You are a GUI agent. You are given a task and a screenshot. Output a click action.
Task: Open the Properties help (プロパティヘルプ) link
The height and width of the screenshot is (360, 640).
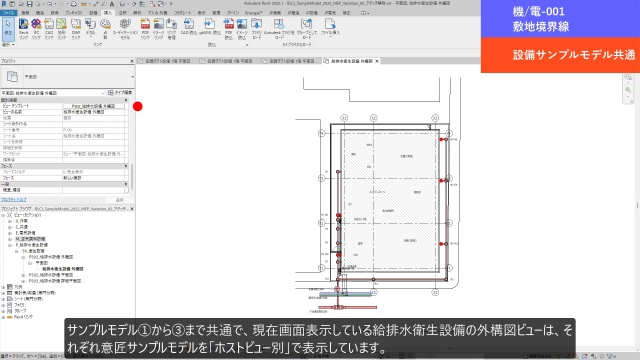click(13, 200)
